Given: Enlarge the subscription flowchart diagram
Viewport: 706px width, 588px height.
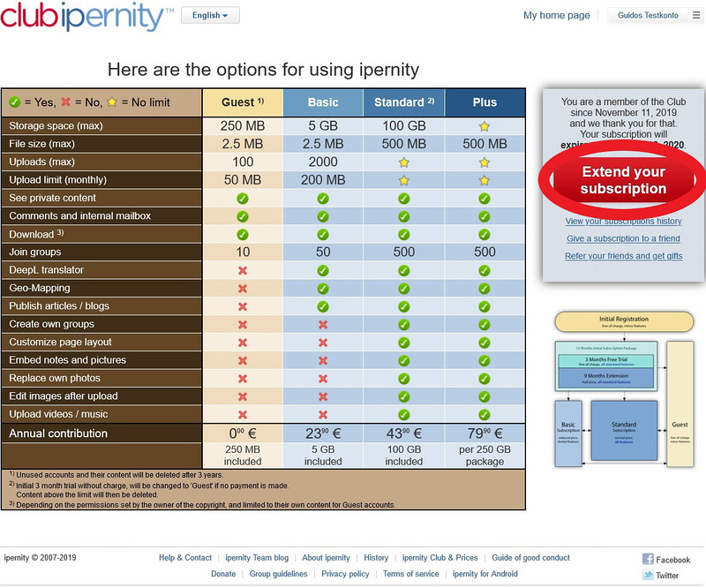Looking at the screenshot, I should [624, 389].
